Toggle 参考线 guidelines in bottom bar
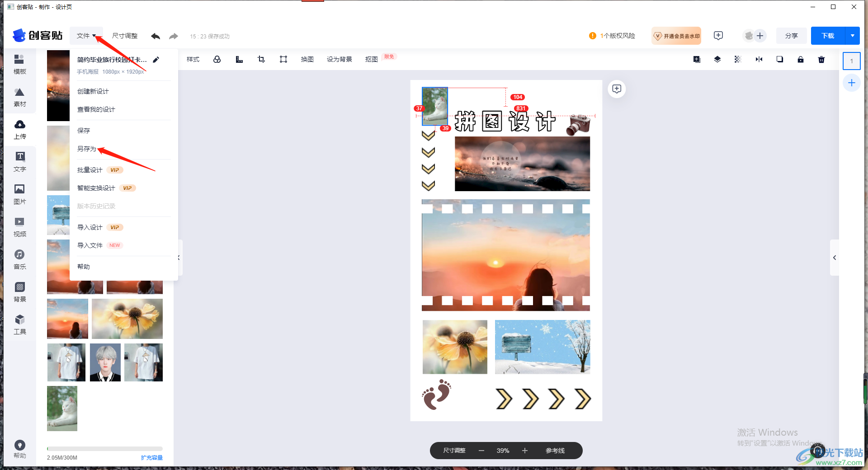Image resolution: width=868 pixels, height=470 pixels. [555, 451]
